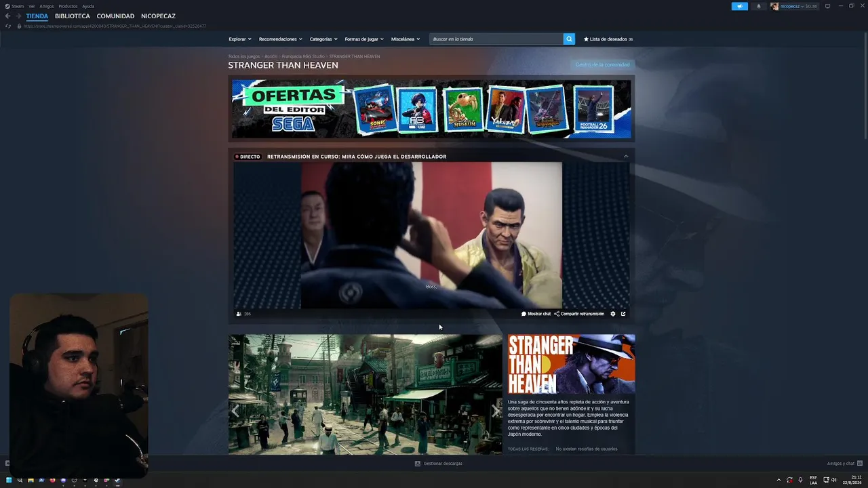Screen dimensions: 868x488
Task: Switch to the BIBLIOTECA tab
Action: (x=73, y=16)
